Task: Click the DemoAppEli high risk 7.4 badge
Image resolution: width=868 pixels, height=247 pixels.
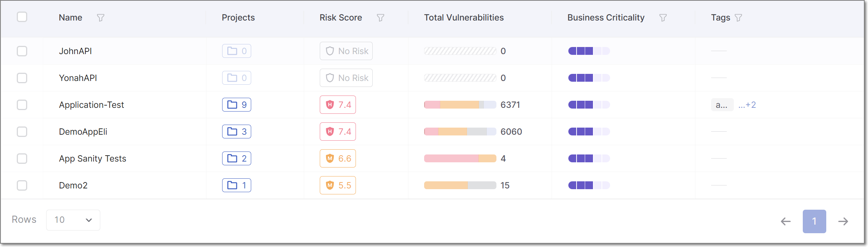Action: 338,132
